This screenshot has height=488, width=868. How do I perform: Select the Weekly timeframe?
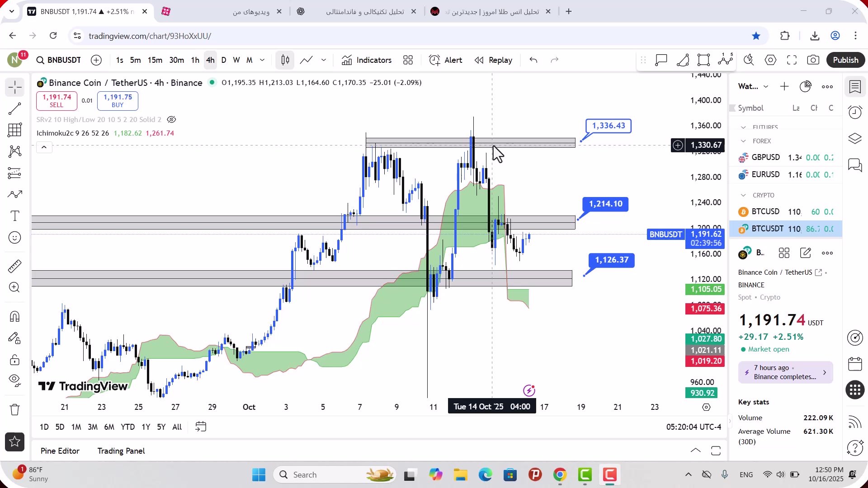pyautogui.click(x=236, y=60)
